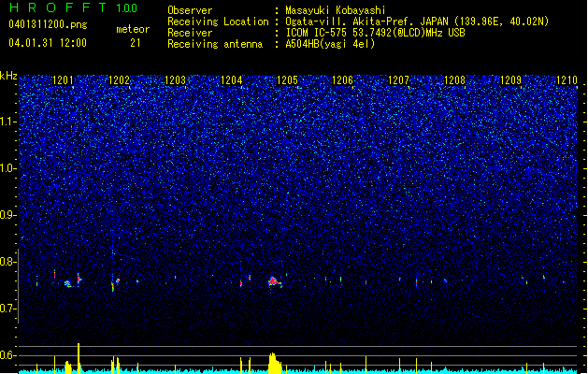Select antenna value A504HB(yagi 4el)
588x374 pixels.
(330, 44)
